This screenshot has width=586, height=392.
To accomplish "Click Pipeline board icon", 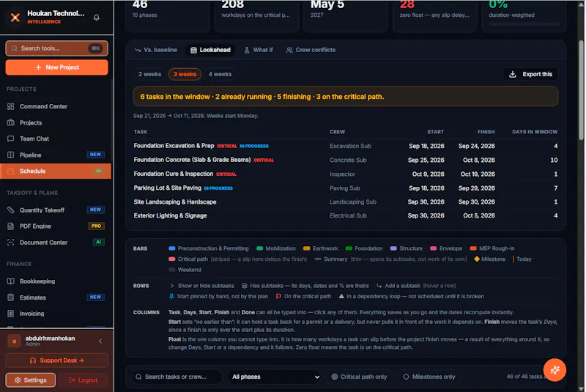I will coord(10,155).
